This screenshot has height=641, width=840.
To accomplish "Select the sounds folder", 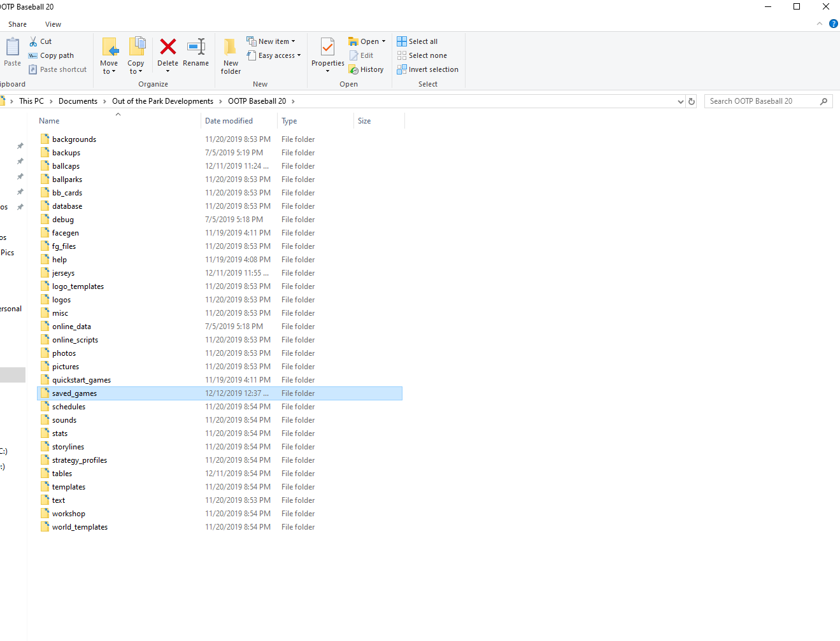I will pos(64,420).
